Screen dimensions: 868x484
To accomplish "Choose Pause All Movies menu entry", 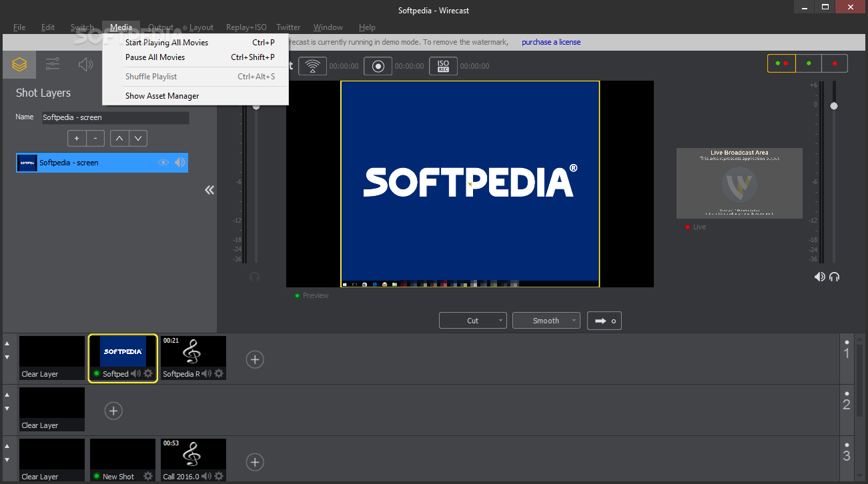I will [195, 57].
